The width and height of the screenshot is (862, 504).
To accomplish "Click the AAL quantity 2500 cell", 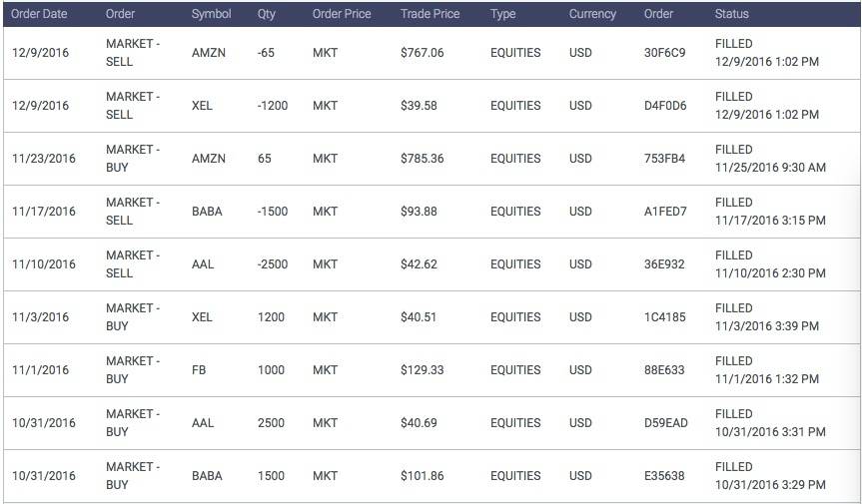I will pyautogui.click(x=271, y=423).
